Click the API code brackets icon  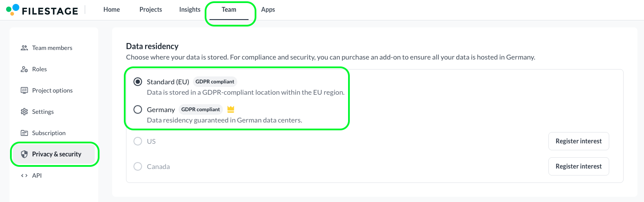(24, 176)
